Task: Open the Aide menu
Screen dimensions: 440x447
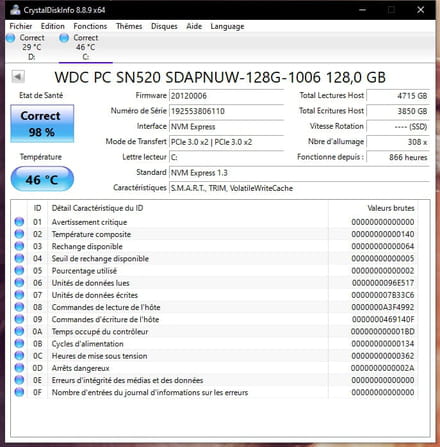Action: tap(194, 26)
